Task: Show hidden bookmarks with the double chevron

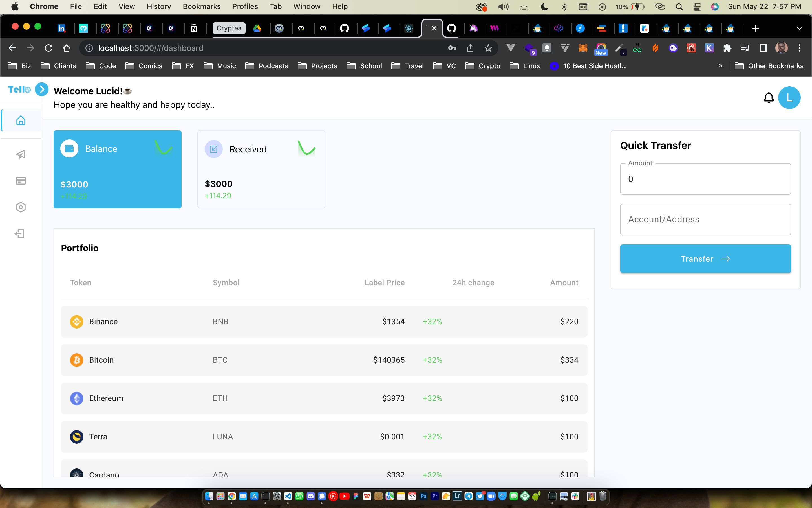Action: [720, 66]
